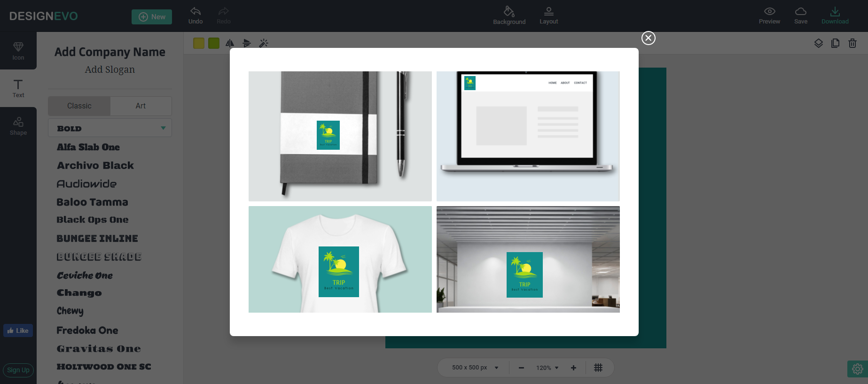Click the Undo arrow icon
This screenshot has height=384, width=868.
pos(195,12)
